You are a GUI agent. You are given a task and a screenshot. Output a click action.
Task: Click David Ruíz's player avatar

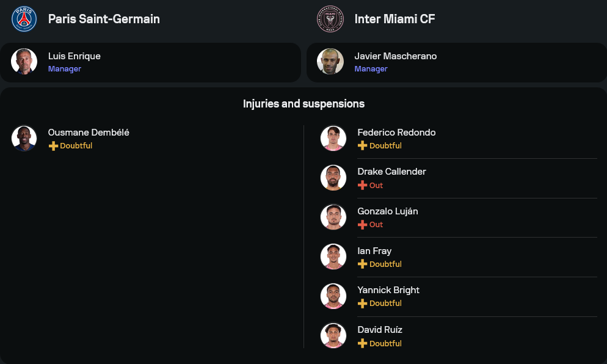tap(333, 335)
